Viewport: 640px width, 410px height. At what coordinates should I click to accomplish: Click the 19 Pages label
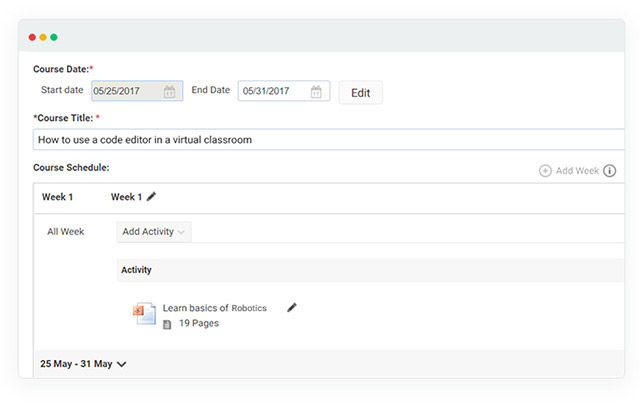(x=199, y=323)
